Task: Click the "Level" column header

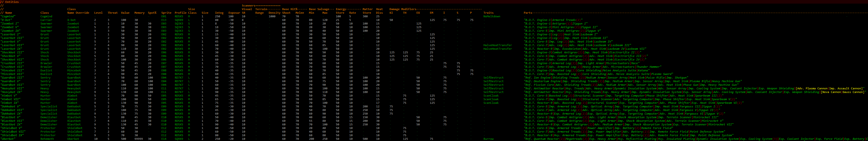Action: pyautogui.click(x=98, y=13)
